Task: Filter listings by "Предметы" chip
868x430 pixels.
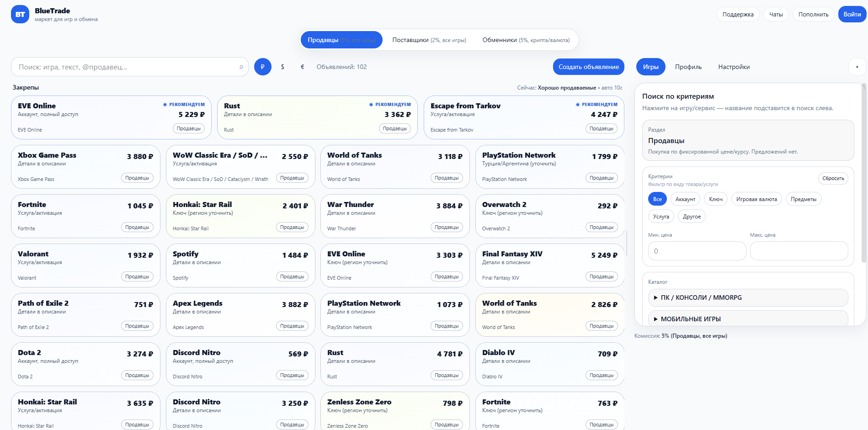Action: point(804,199)
